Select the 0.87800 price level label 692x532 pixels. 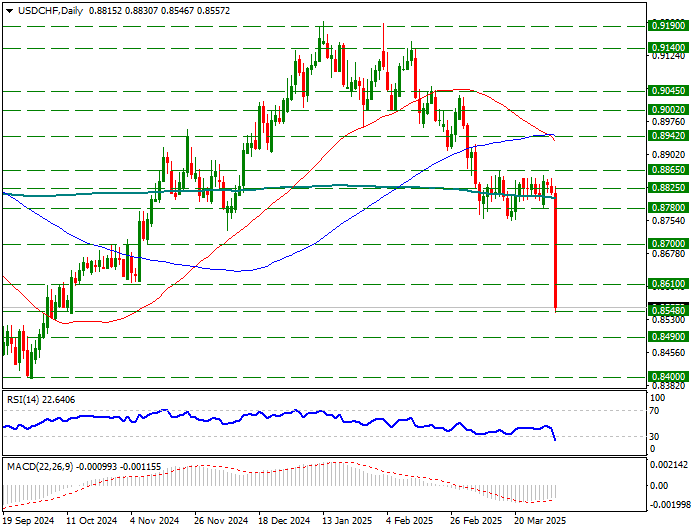[x=669, y=208]
